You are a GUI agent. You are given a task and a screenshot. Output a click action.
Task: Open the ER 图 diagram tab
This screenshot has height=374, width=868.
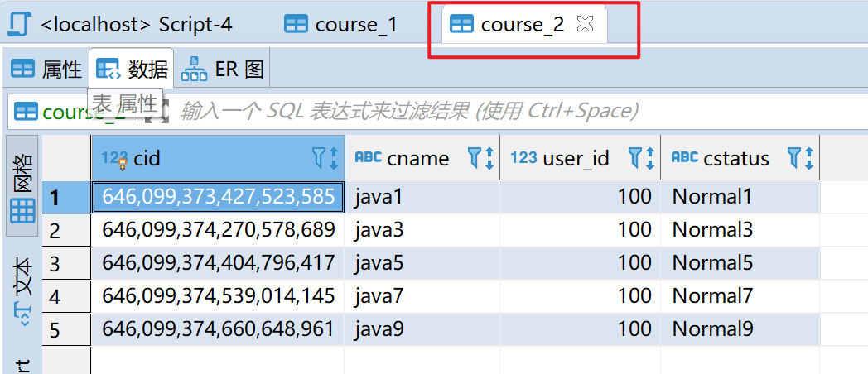pos(224,70)
